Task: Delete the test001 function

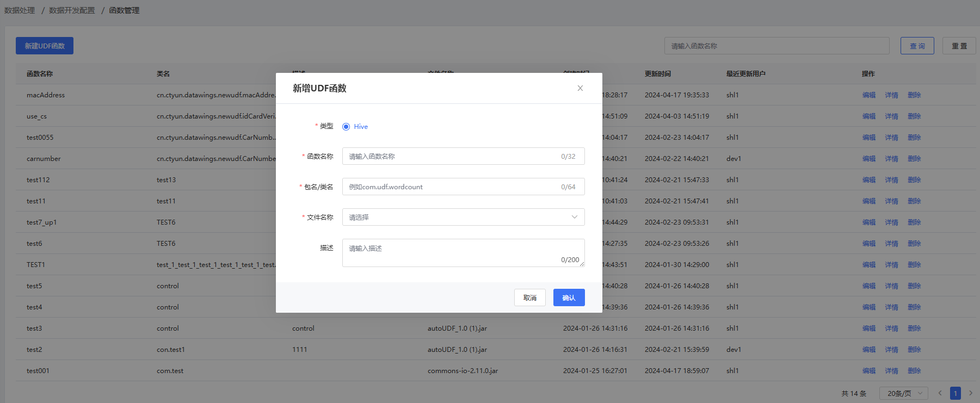Action: pos(914,371)
